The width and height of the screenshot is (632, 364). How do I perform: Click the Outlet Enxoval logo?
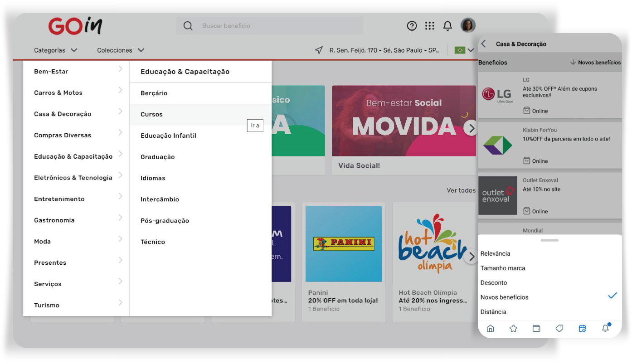pos(497,195)
